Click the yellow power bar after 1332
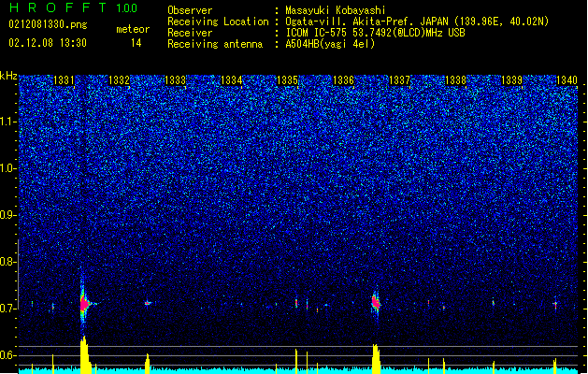Image resolution: width=588 pixels, height=374 pixels. point(148,363)
